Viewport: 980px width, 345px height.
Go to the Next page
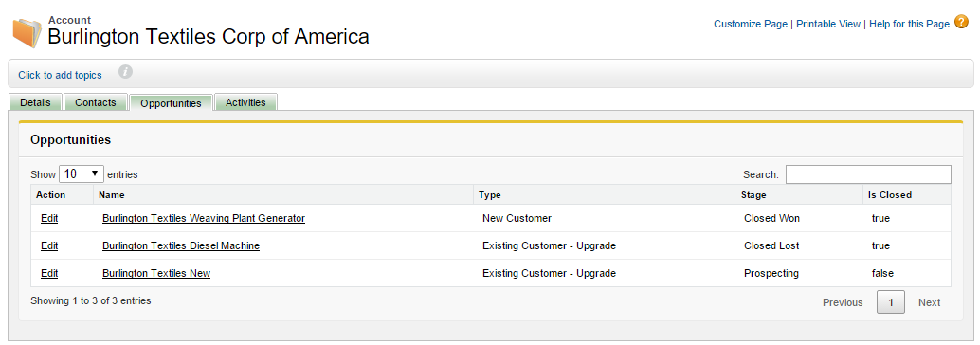(930, 302)
